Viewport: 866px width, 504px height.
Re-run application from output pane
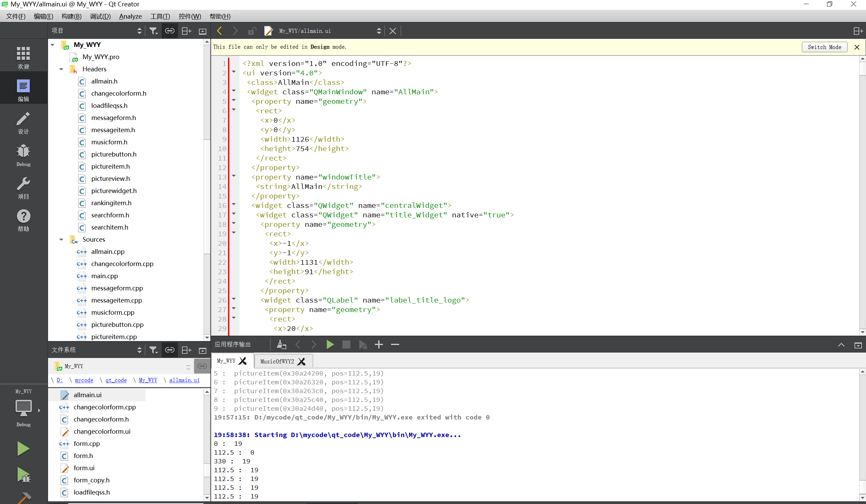330,344
